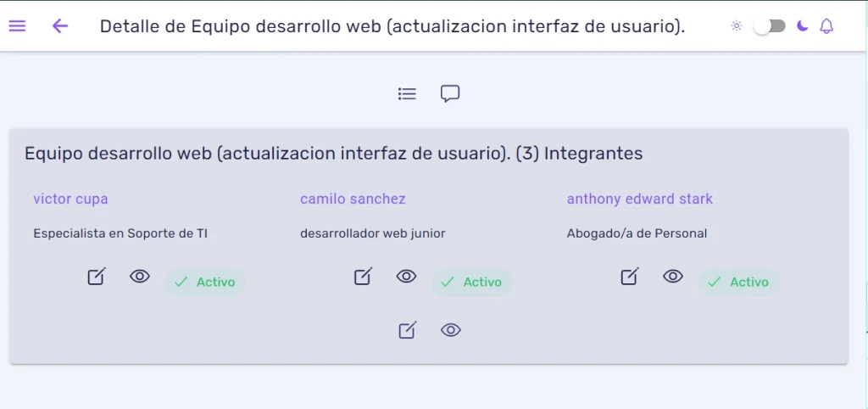Click the team eye icon at card bottom

coord(451,330)
